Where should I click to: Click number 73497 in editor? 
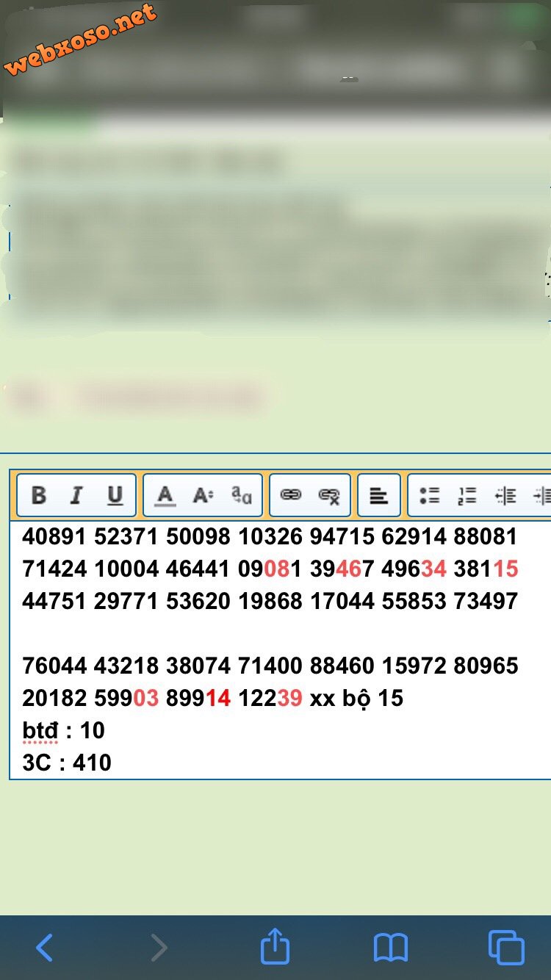tap(486, 601)
